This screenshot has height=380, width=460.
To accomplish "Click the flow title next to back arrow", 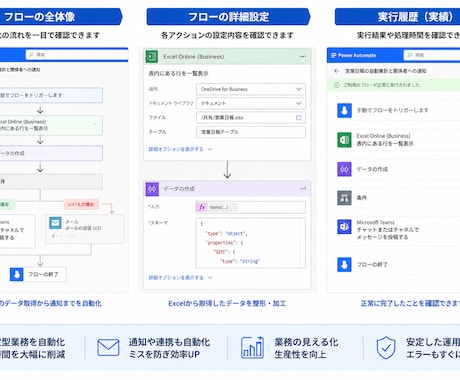I will point(385,71).
